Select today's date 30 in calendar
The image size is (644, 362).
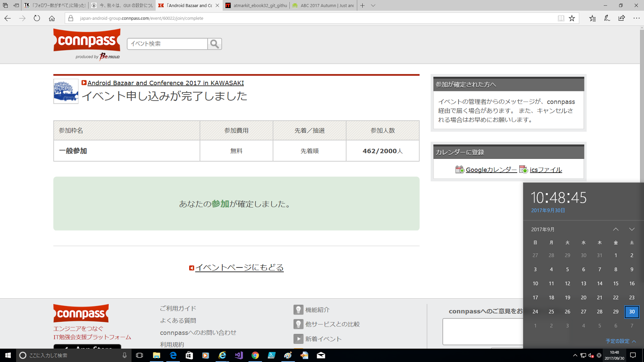coord(632,312)
